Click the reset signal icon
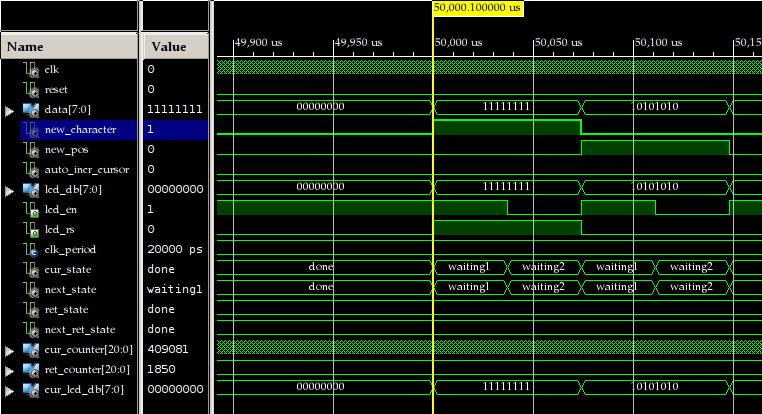Screen dimensions: 762x414 pyautogui.click(x=30, y=90)
